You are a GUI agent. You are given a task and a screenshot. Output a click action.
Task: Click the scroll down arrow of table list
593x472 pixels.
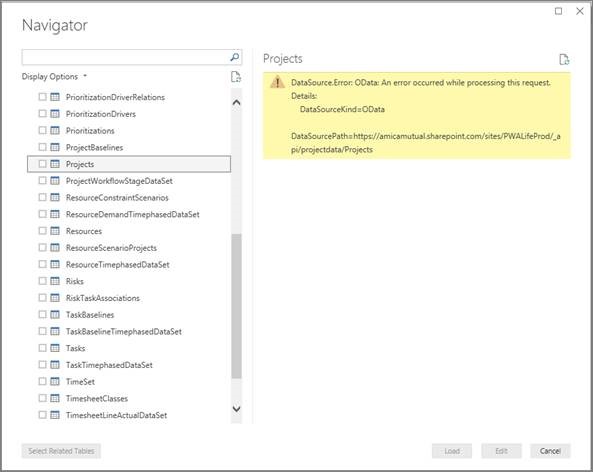(236, 408)
